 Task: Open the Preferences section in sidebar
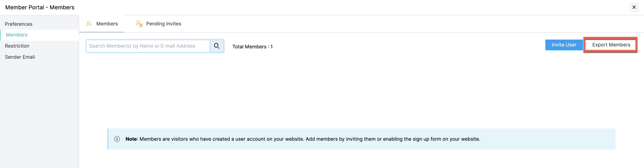coord(18,24)
